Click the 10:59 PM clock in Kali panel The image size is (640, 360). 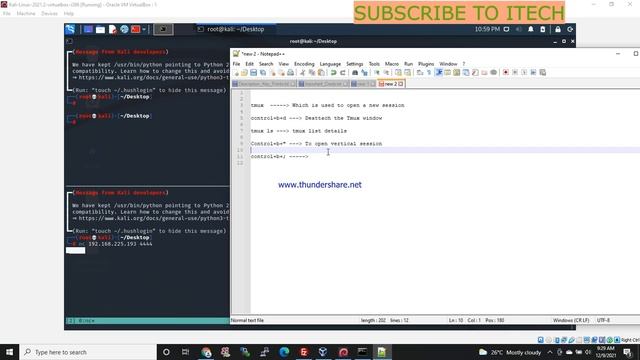(487, 29)
